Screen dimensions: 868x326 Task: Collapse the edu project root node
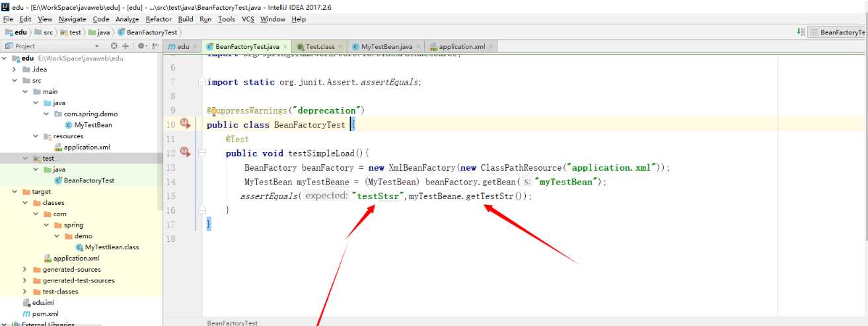coord(4,58)
